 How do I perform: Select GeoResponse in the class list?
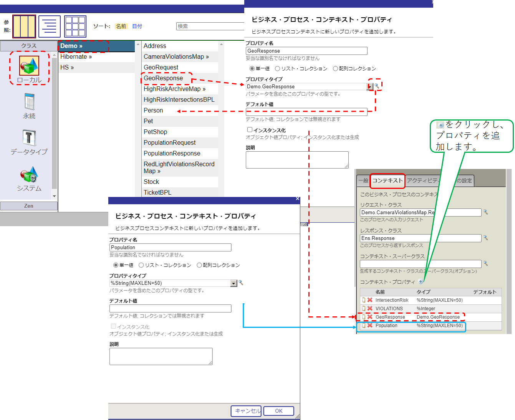point(163,78)
